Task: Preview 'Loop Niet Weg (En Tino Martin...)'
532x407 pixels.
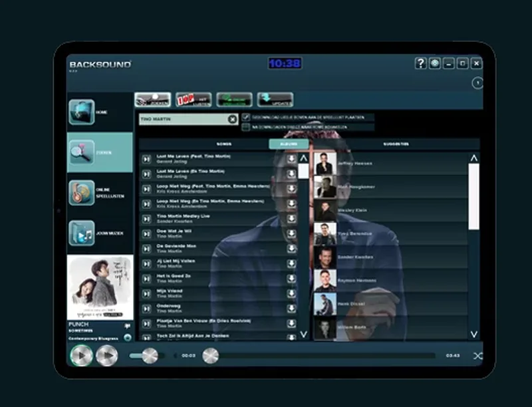Action: pyautogui.click(x=146, y=204)
